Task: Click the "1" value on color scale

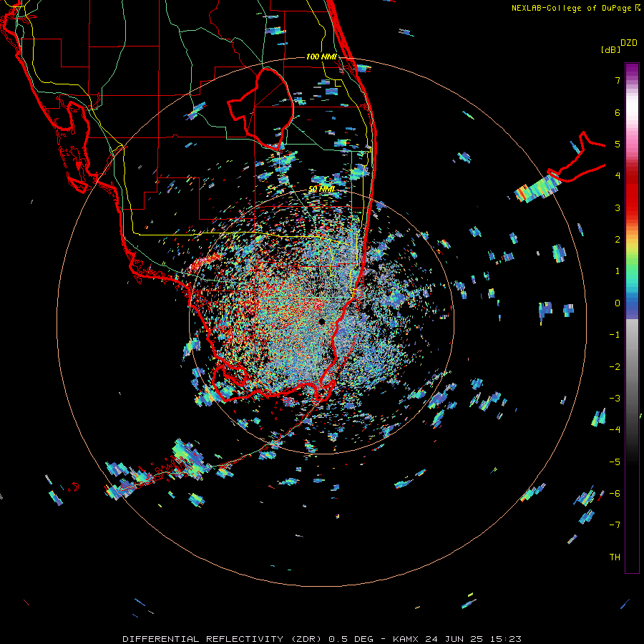Action: (618, 271)
